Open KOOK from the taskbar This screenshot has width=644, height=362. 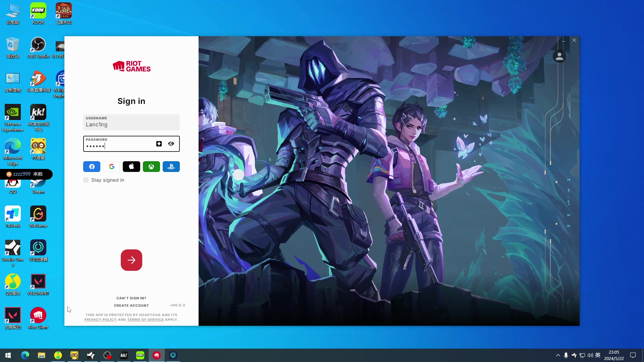140,355
